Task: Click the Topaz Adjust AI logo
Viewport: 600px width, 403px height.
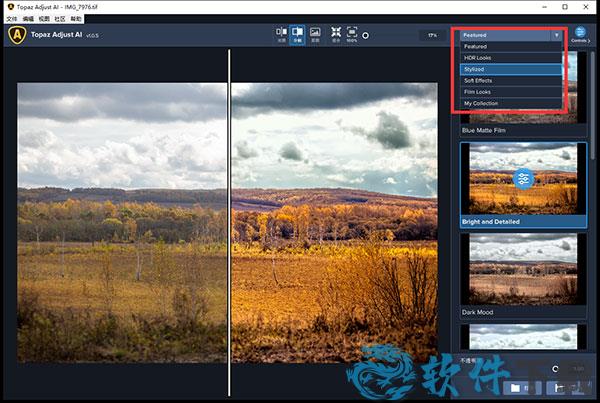Action: coord(16,34)
